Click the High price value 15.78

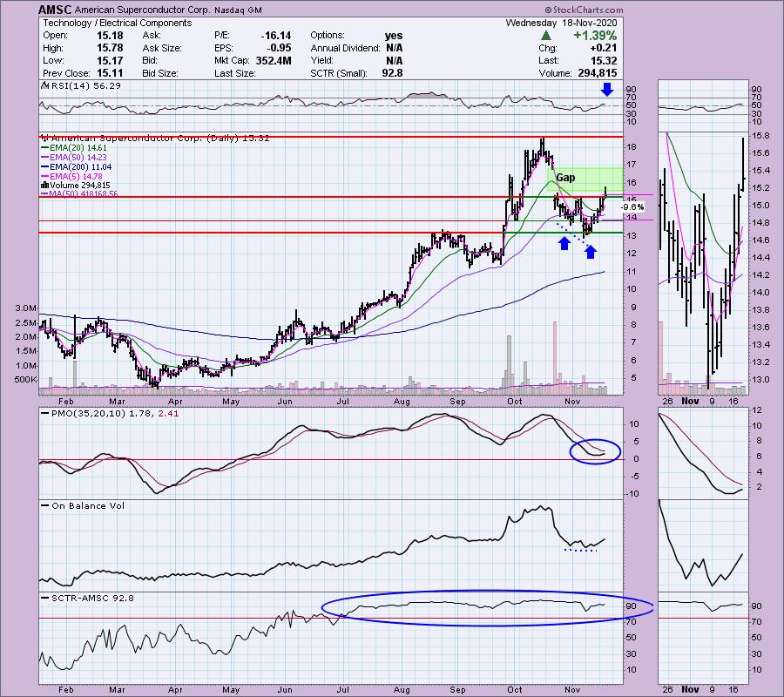110,48
